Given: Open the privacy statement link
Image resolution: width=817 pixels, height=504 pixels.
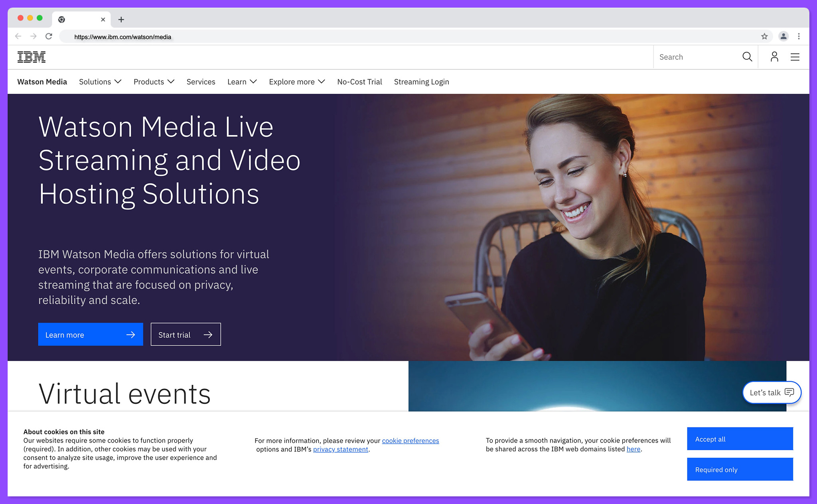Looking at the screenshot, I should click(x=340, y=449).
